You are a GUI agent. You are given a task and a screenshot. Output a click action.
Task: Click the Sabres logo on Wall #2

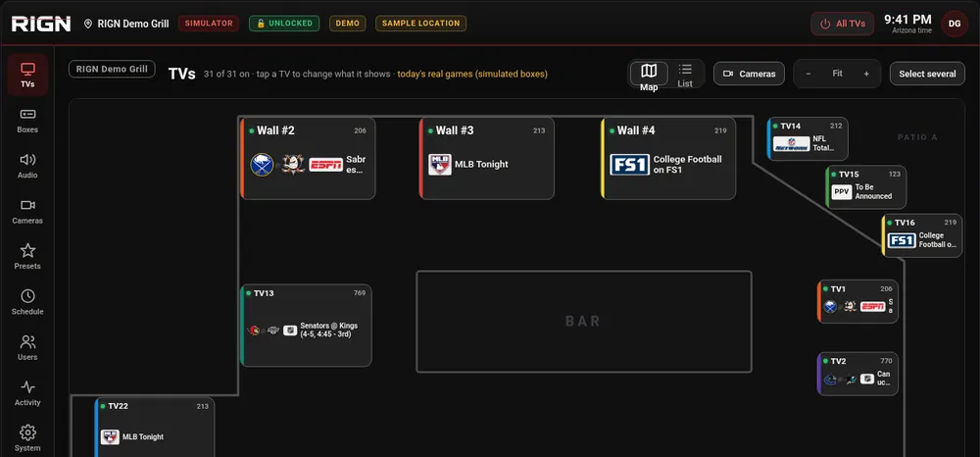click(262, 165)
